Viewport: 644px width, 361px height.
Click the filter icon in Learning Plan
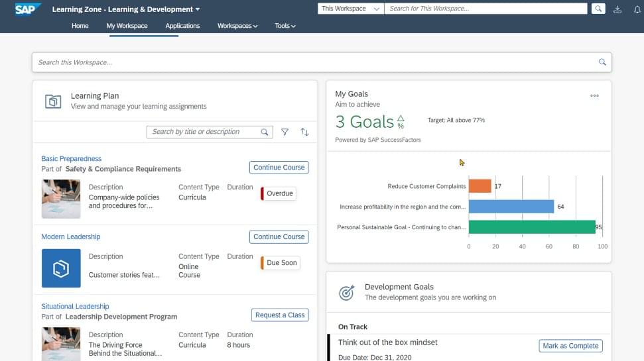pos(285,132)
